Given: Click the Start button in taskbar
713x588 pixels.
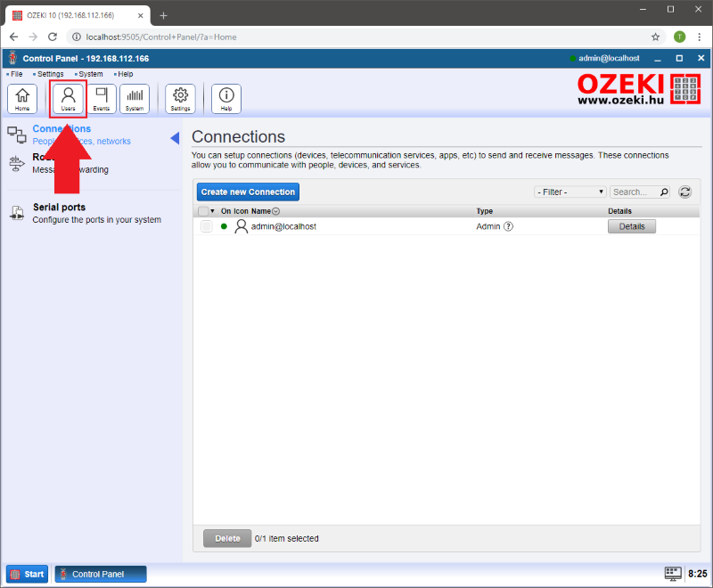Looking at the screenshot, I should pyautogui.click(x=28, y=574).
